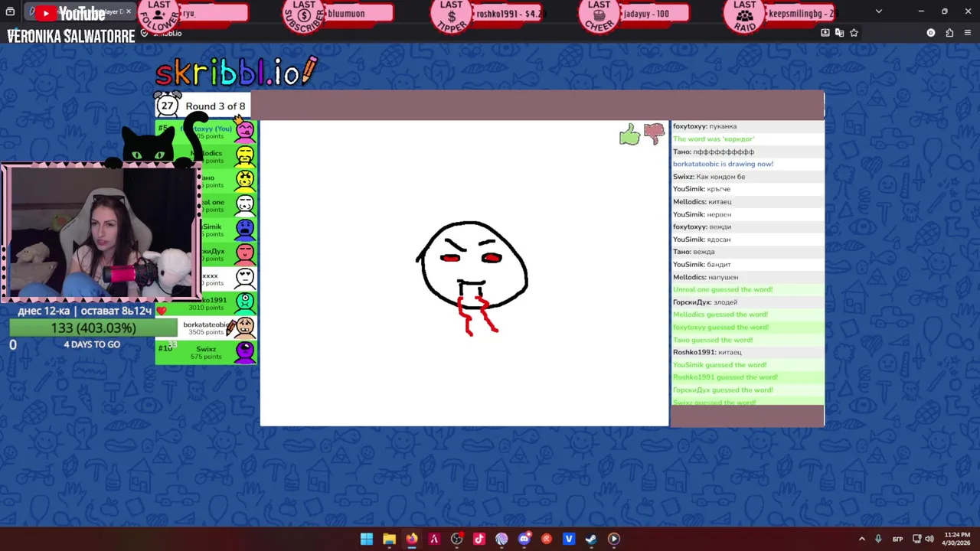Open the blue V app in taskbar
The width and height of the screenshot is (980, 551).
(x=569, y=539)
